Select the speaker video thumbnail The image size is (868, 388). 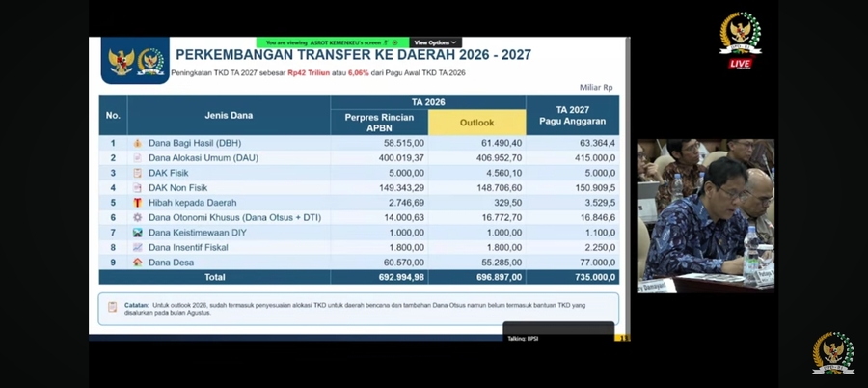tap(706, 215)
